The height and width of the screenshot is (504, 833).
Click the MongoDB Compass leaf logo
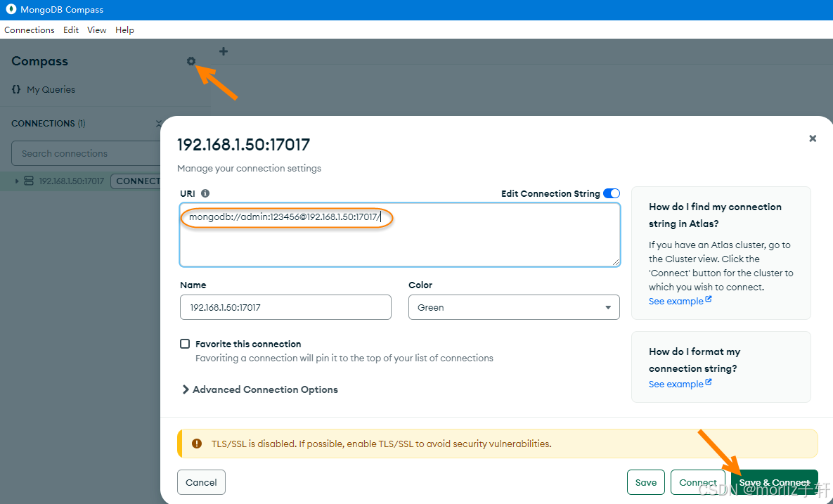click(x=11, y=10)
